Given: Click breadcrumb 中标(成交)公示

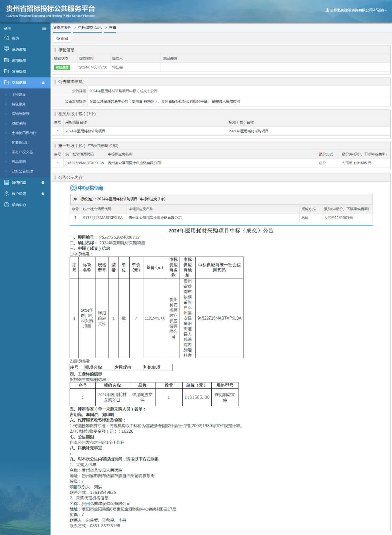Looking at the screenshot, I should click(90, 27).
